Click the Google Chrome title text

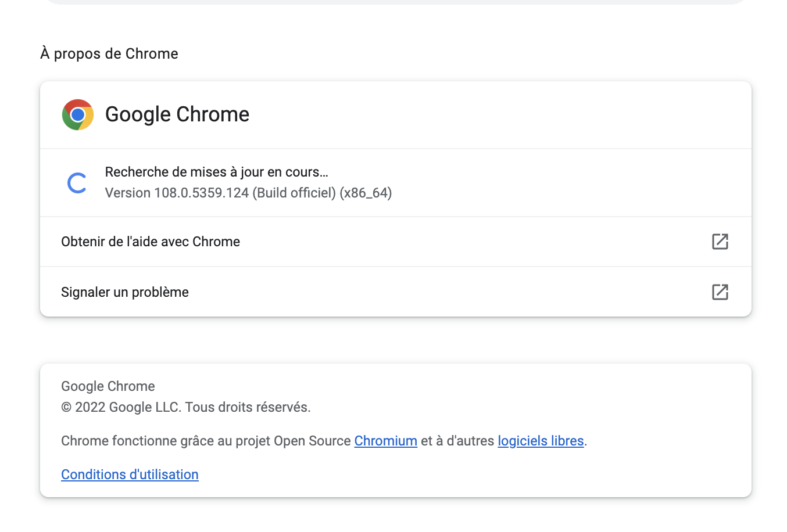click(x=177, y=114)
